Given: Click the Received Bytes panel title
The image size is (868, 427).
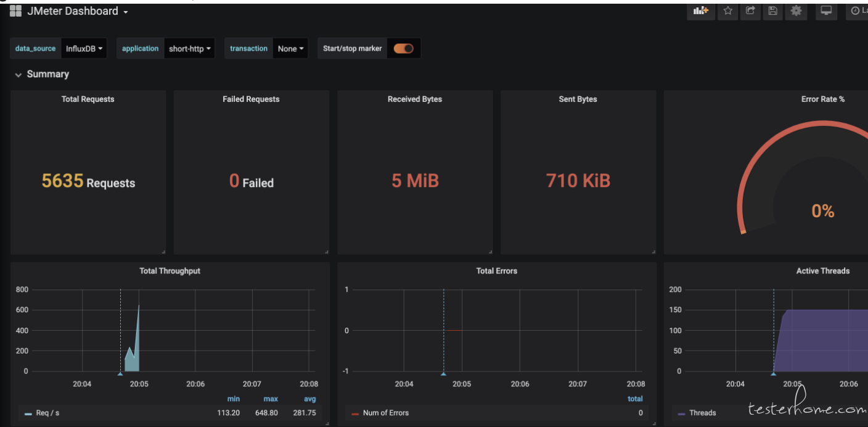Looking at the screenshot, I should 415,99.
